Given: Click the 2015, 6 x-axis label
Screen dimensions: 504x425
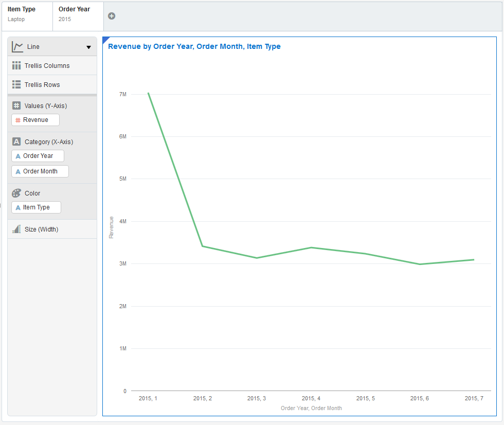Looking at the screenshot, I should coord(420,398).
